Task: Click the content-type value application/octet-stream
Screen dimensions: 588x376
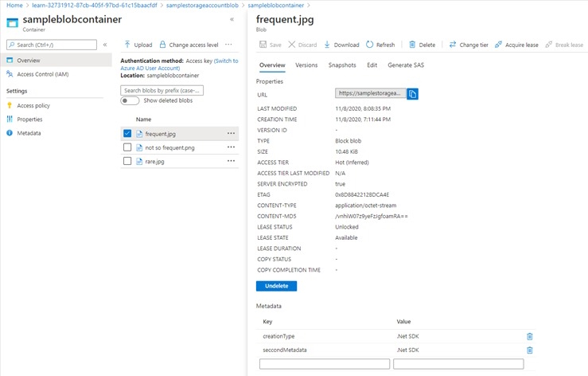Action: point(366,206)
